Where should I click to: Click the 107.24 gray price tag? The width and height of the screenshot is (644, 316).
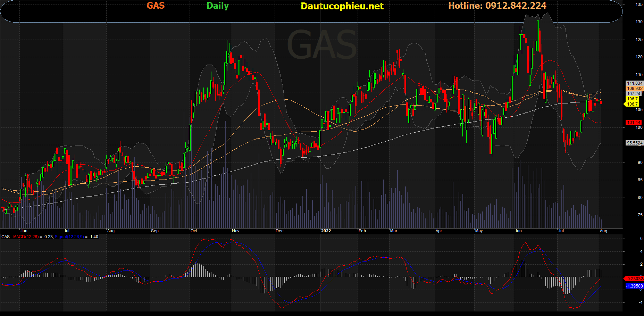634,94
